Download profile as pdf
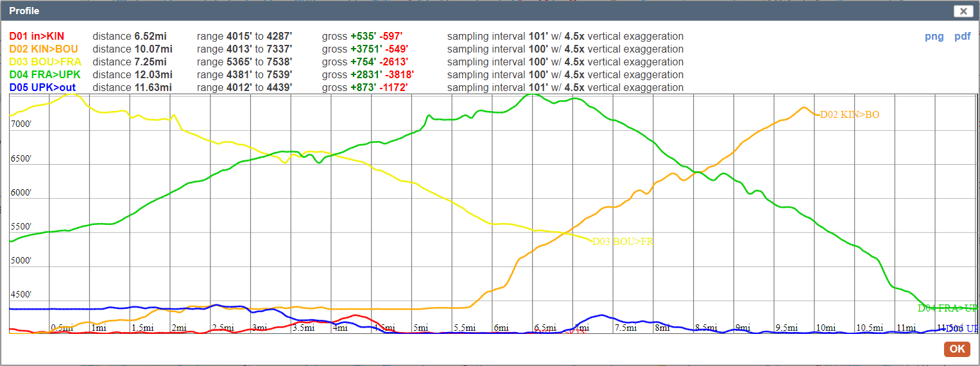980x366 pixels. [x=963, y=37]
